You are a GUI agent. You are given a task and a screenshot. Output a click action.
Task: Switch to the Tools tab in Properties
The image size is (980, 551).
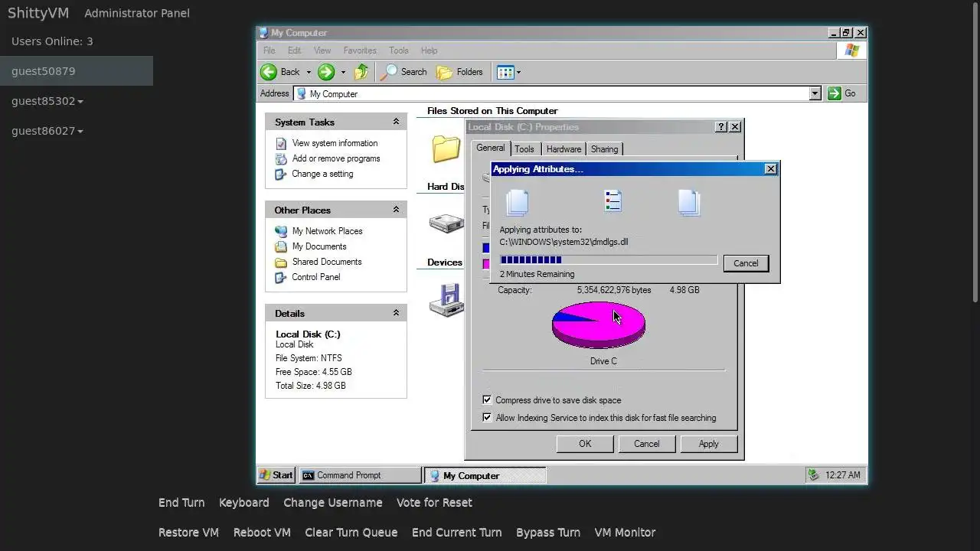coord(524,149)
